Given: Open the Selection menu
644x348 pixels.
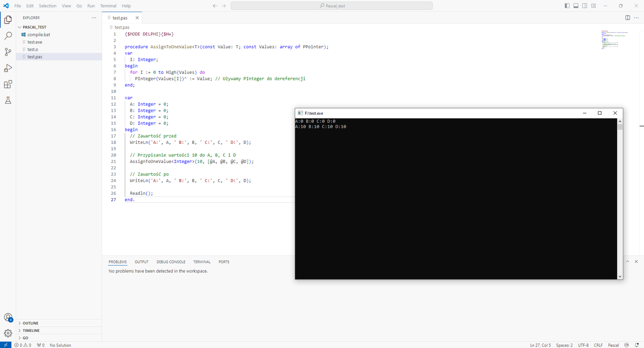Looking at the screenshot, I should tap(48, 6).
